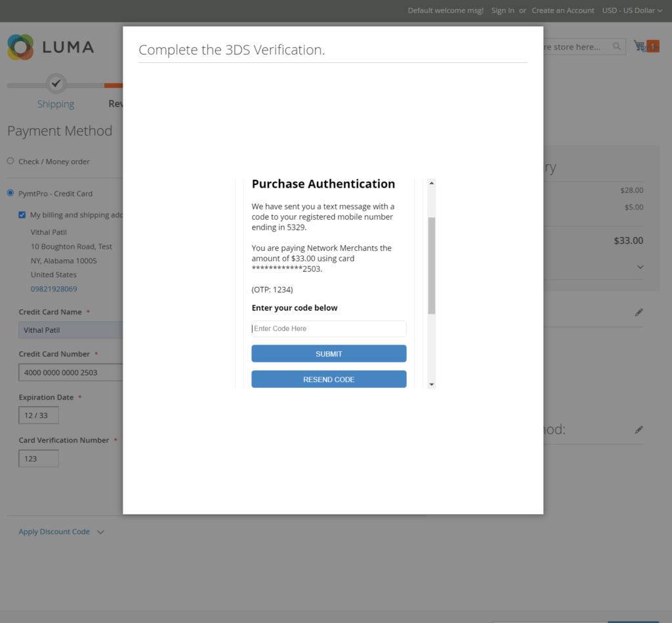672x623 pixels.
Task: Click the Luma logo icon
Action: coord(20,47)
